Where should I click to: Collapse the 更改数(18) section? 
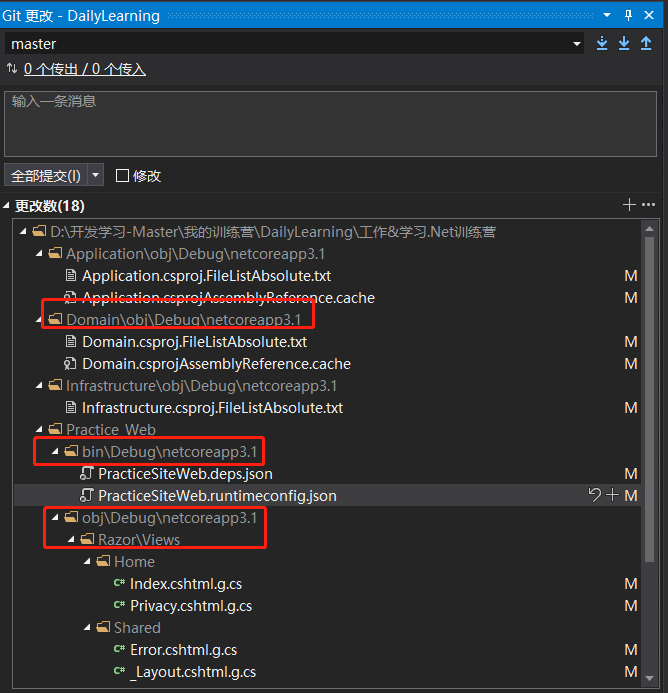(x=8, y=206)
